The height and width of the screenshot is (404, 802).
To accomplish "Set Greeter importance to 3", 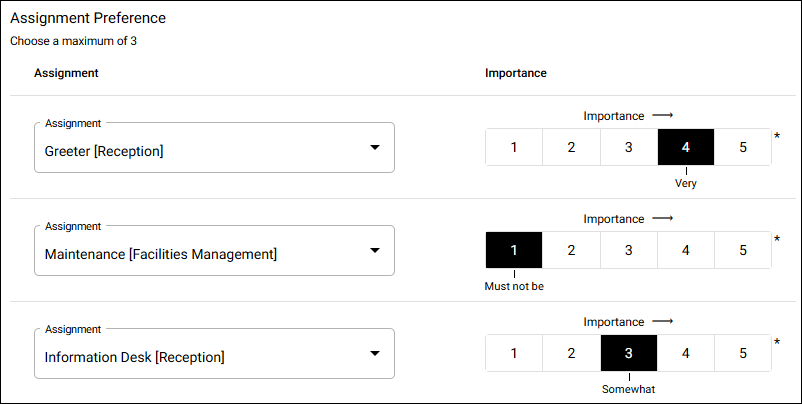I will (629, 147).
